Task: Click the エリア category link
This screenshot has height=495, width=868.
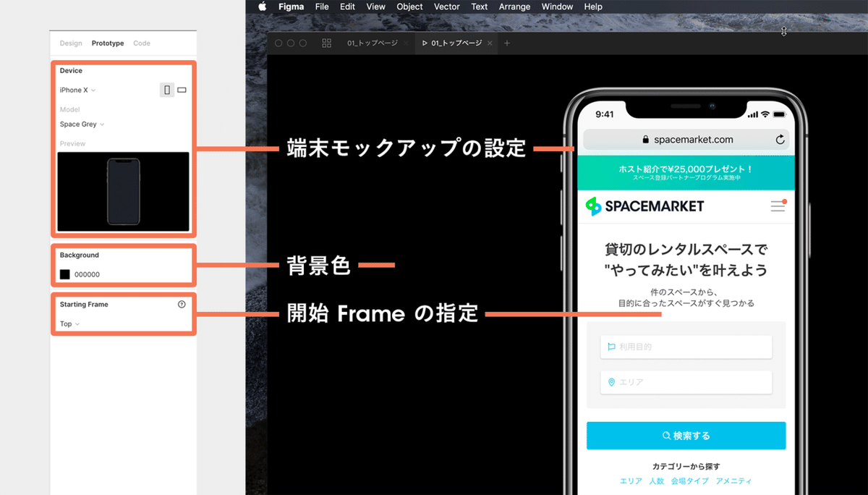Action: coord(631,481)
